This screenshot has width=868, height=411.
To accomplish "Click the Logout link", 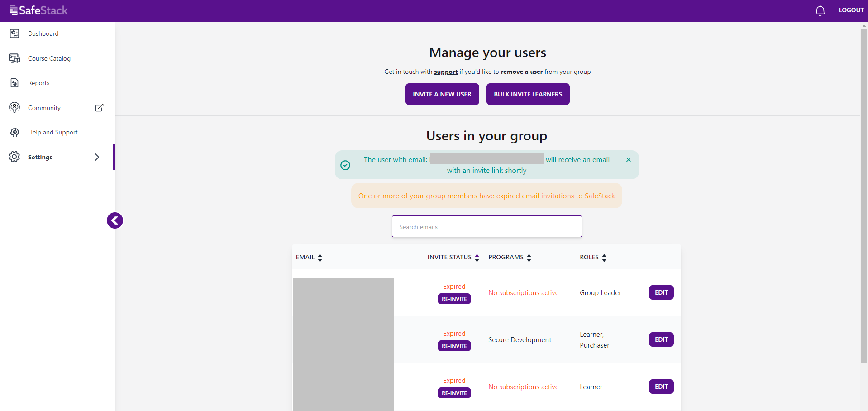I will pyautogui.click(x=851, y=10).
